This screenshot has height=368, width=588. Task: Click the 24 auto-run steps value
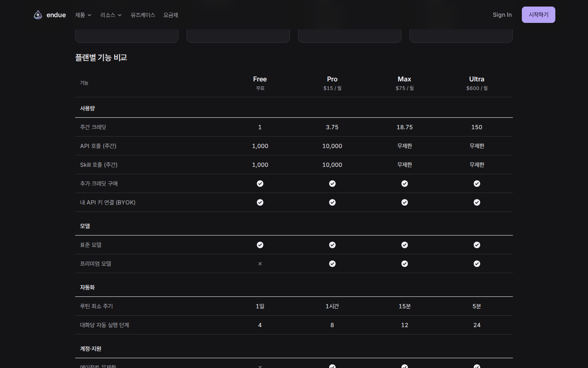(x=477, y=325)
